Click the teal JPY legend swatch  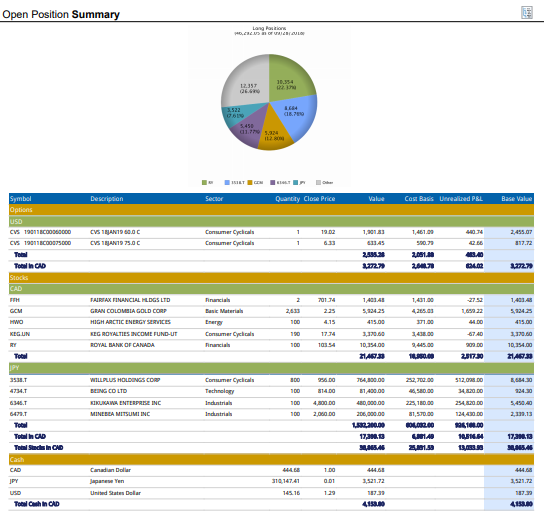295,182
